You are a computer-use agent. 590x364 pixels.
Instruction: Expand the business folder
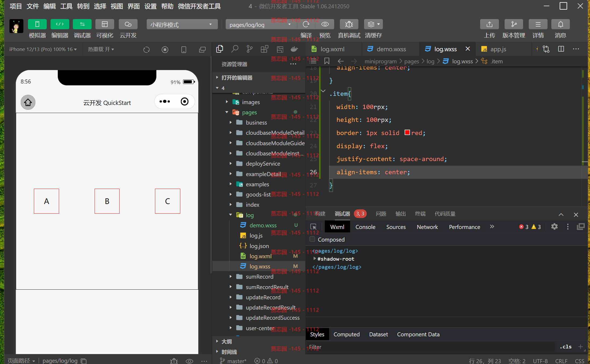coord(256,123)
